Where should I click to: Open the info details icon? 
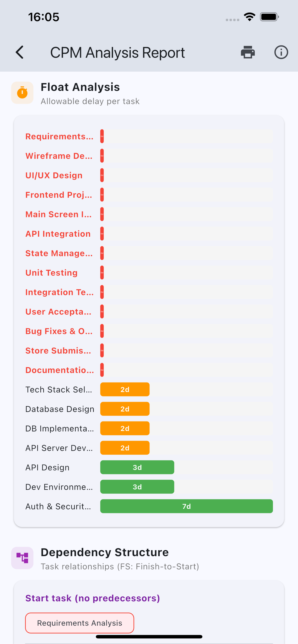pyautogui.click(x=281, y=52)
